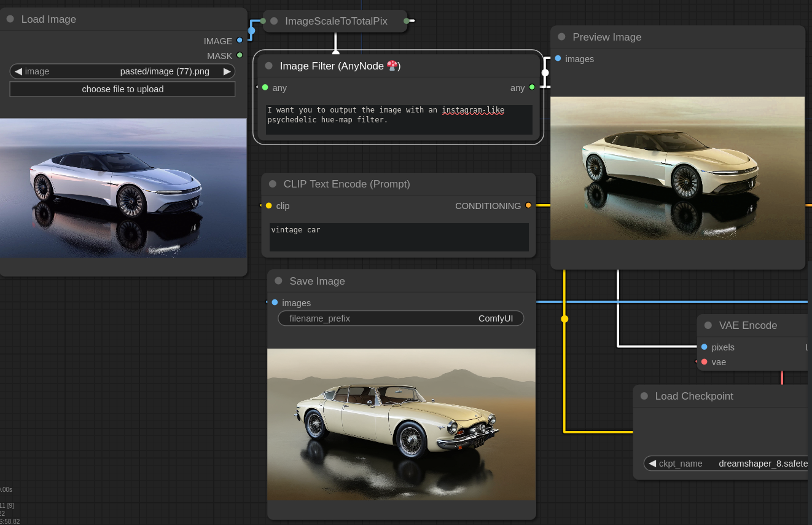
Task: Click the vae input socket on VAE Encode
Action: [x=705, y=361]
